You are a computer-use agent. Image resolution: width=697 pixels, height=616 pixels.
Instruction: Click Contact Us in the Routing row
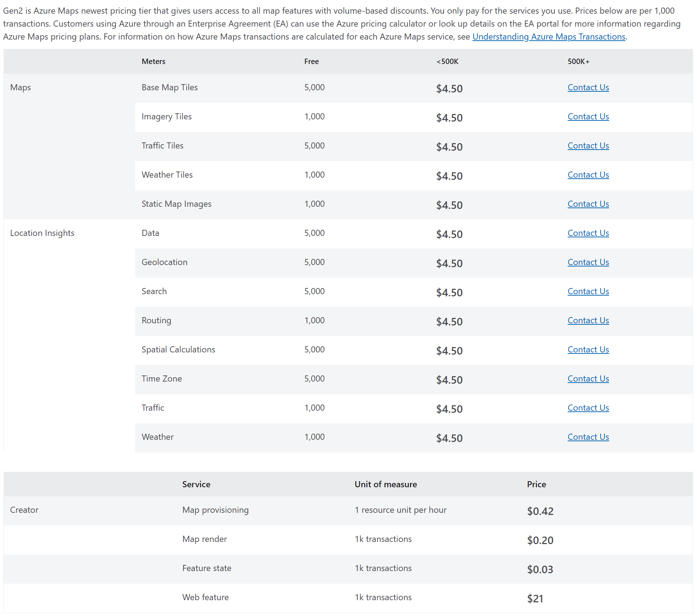point(588,320)
